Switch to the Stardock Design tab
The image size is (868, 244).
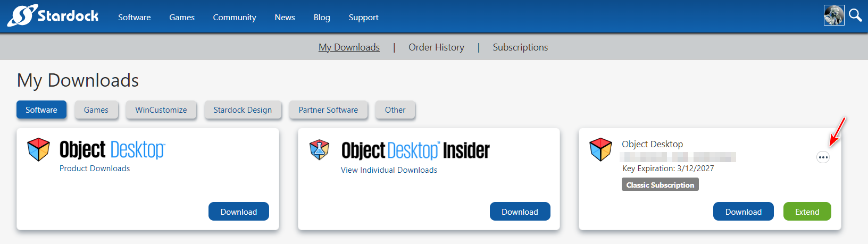pos(243,110)
